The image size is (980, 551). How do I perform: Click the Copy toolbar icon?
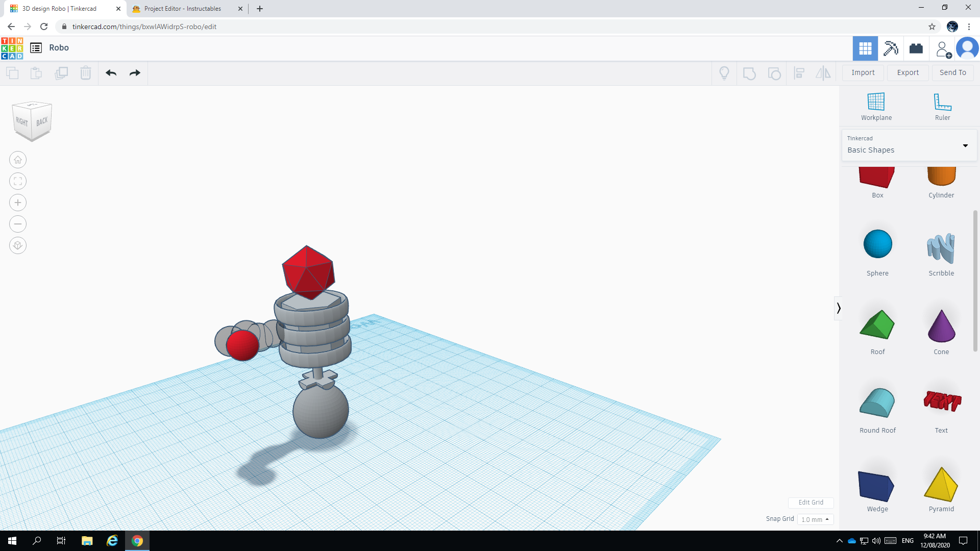12,73
